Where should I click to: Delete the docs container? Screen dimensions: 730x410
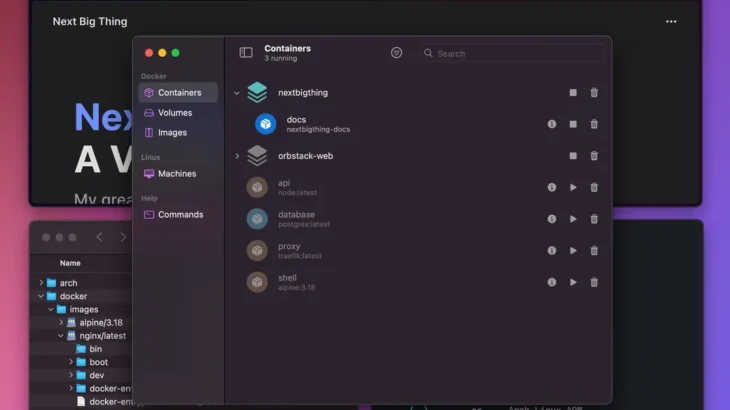tap(594, 124)
